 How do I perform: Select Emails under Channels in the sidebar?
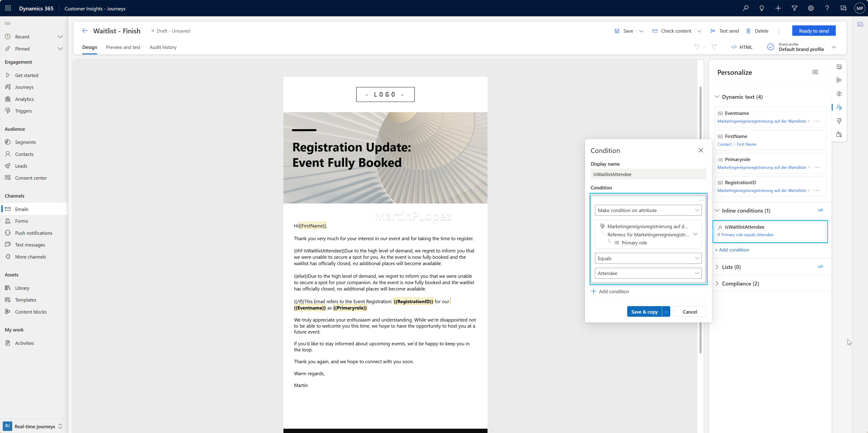point(22,209)
